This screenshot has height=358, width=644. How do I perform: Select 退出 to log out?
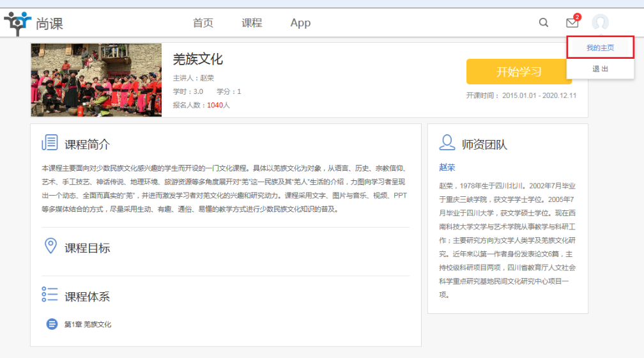tap(600, 69)
